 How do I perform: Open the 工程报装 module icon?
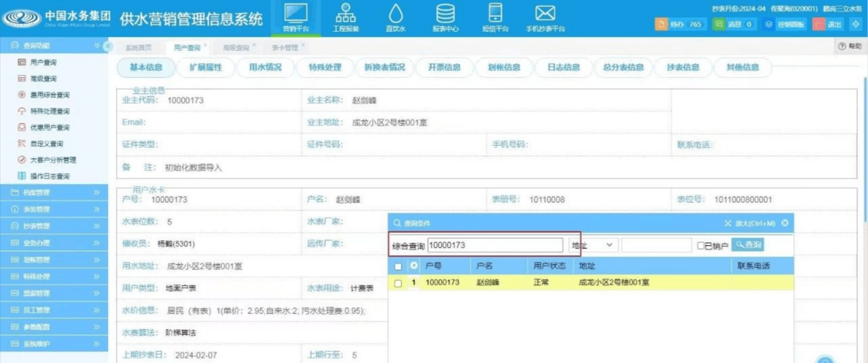pyautogui.click(x=346, y=17)
